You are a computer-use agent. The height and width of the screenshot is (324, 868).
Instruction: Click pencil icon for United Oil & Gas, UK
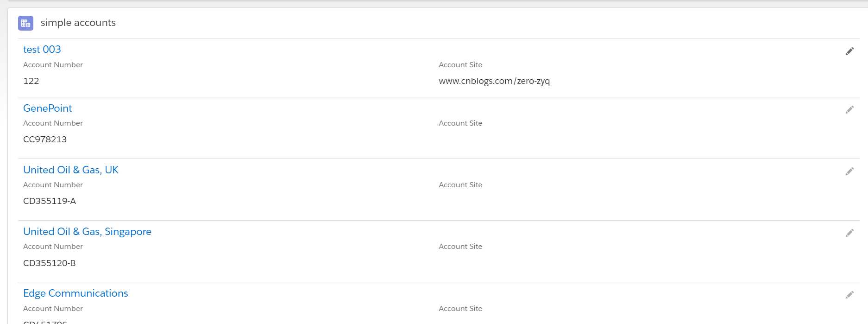[x=849, y=172]
